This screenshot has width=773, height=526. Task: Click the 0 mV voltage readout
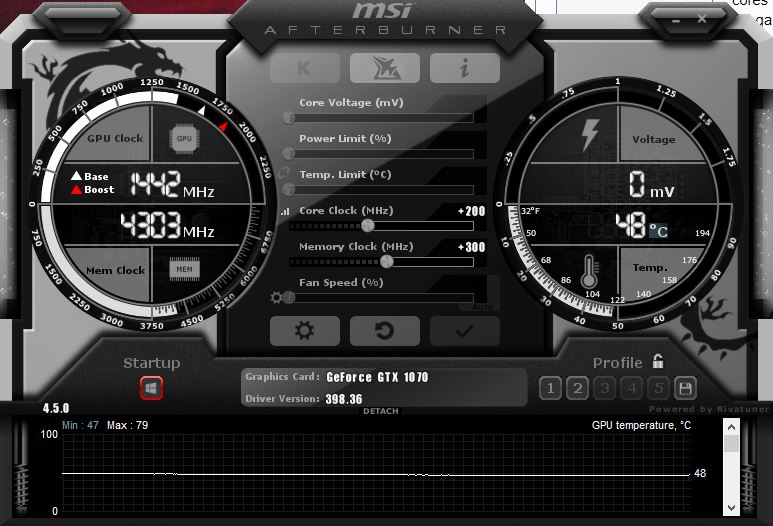651,185
